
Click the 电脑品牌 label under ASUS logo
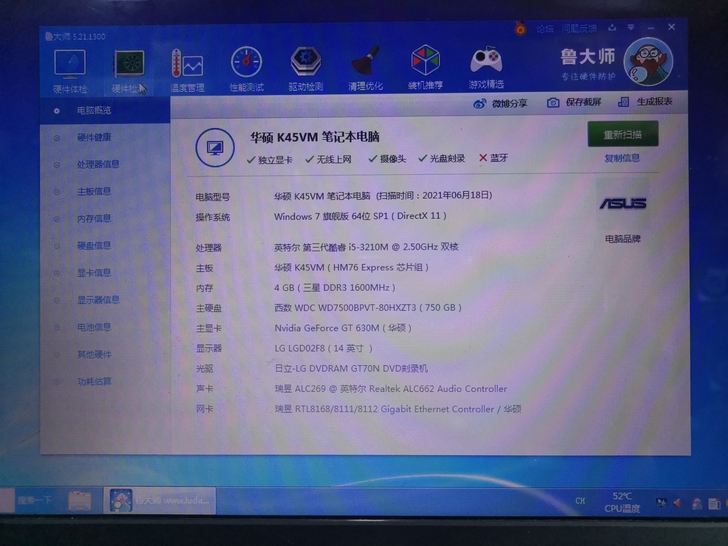pyautogui.click(x=623, y=239)
